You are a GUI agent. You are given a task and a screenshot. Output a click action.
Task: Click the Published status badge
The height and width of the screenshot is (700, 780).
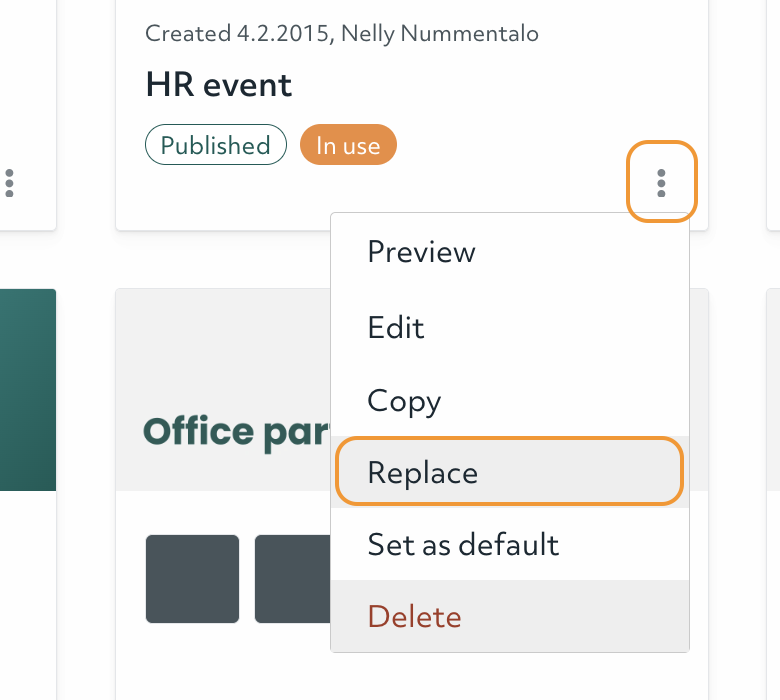(x=216, y=145)
